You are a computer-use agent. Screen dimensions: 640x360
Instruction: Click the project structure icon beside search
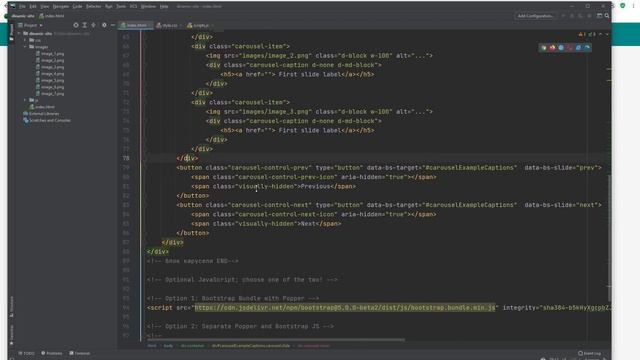(599, 16)
